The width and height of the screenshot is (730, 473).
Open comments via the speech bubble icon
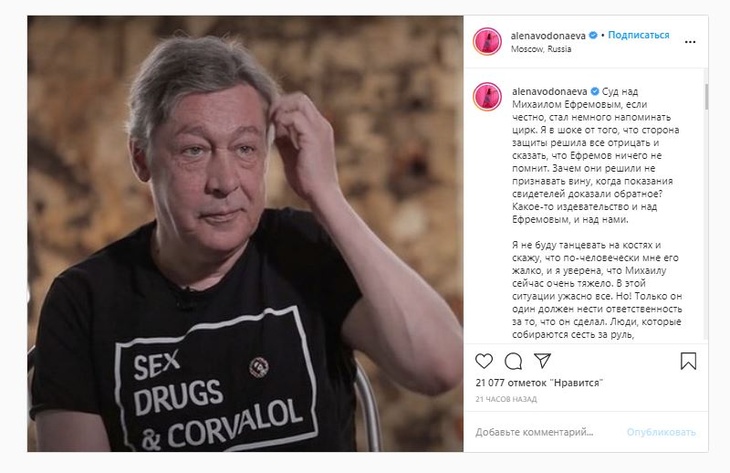[x=513, y=361]
